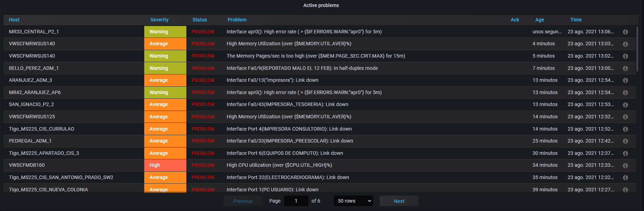
Task: Select host MR33_CENTRAL_P2_1
Action: (x=34, y=32)
